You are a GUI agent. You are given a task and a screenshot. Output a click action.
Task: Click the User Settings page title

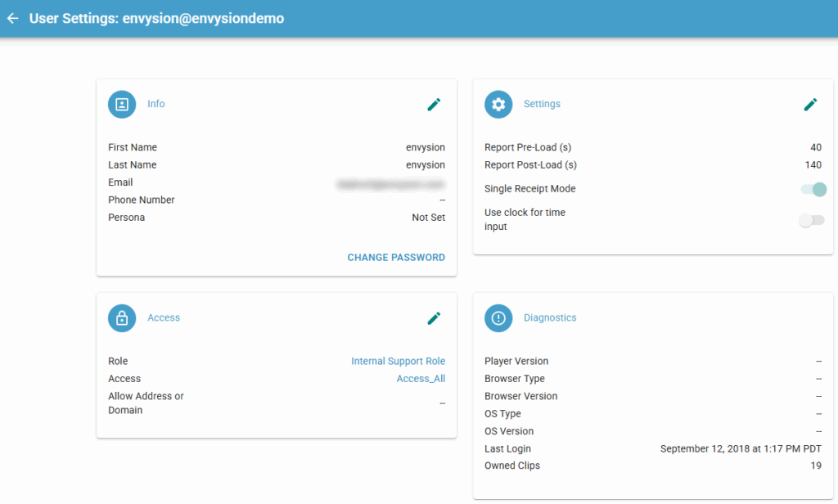coord(156,18)
